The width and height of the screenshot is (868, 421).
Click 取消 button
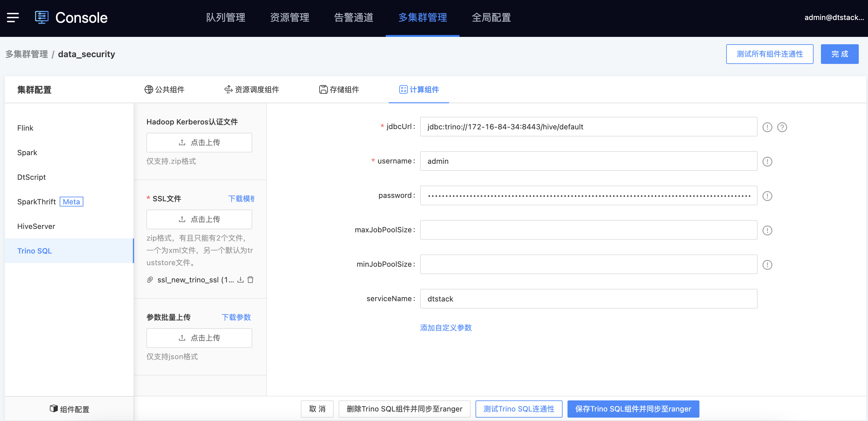point(317,408)
